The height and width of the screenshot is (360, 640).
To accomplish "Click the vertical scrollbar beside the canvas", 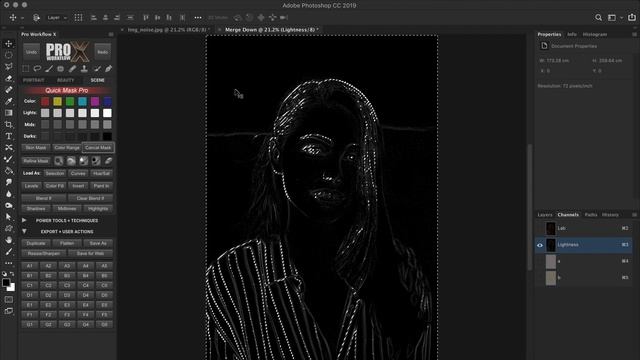I will 529,207.
